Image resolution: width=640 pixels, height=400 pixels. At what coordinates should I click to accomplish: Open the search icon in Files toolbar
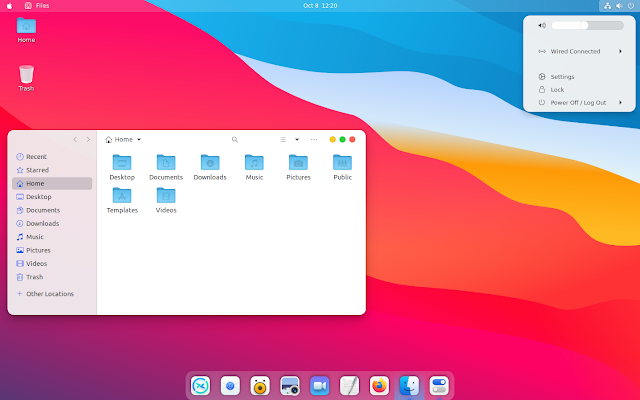click(x=235, y=140)
